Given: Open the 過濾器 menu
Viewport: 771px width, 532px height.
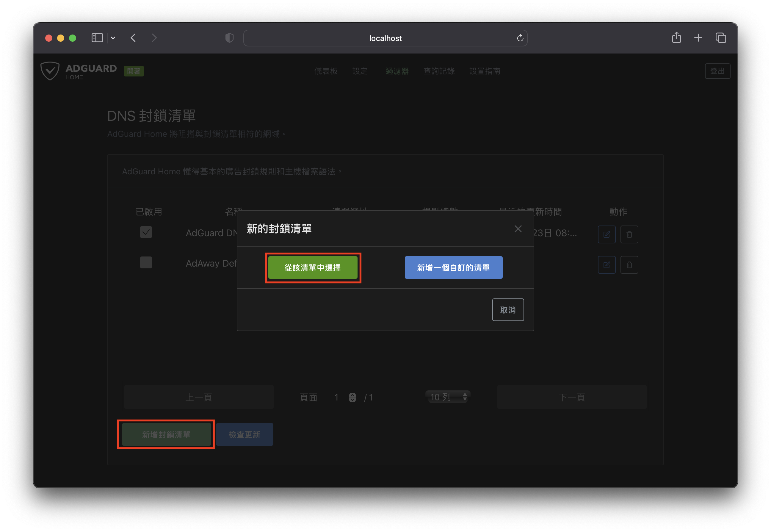Looking at the screenshot, I should [397, 71].
